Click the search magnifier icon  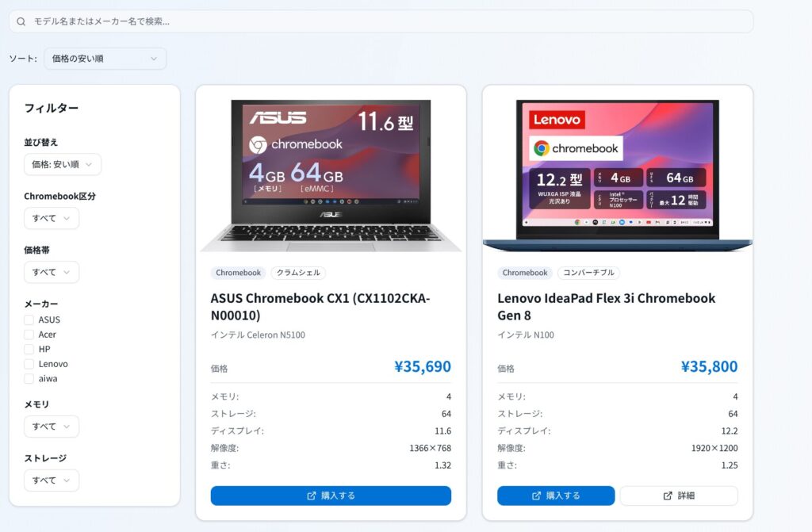point(21,21)
